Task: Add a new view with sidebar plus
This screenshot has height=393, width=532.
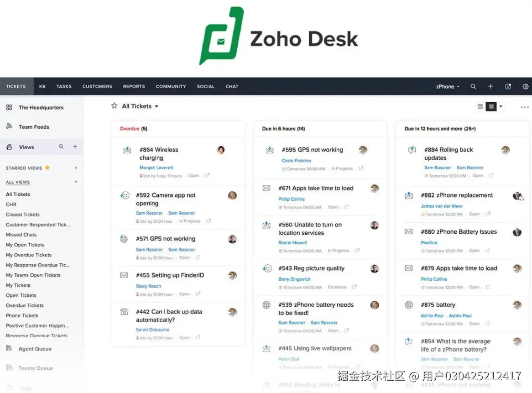Action: coord(75,147)
